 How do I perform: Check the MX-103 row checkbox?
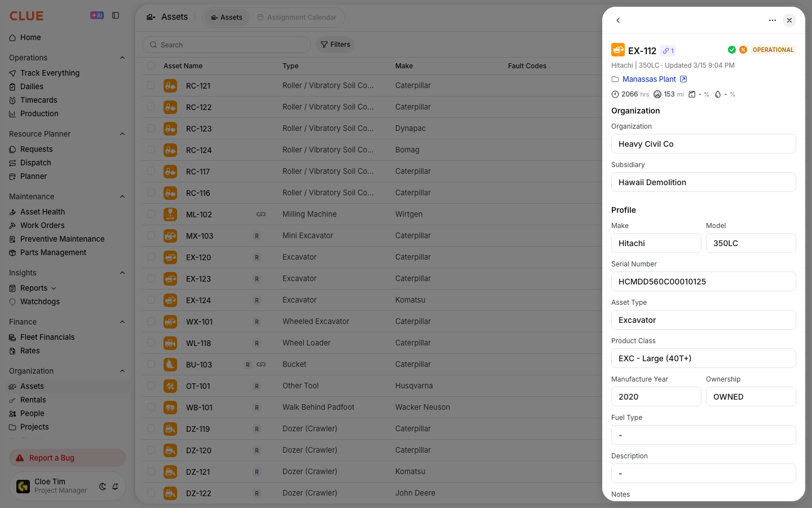point(151,235)
